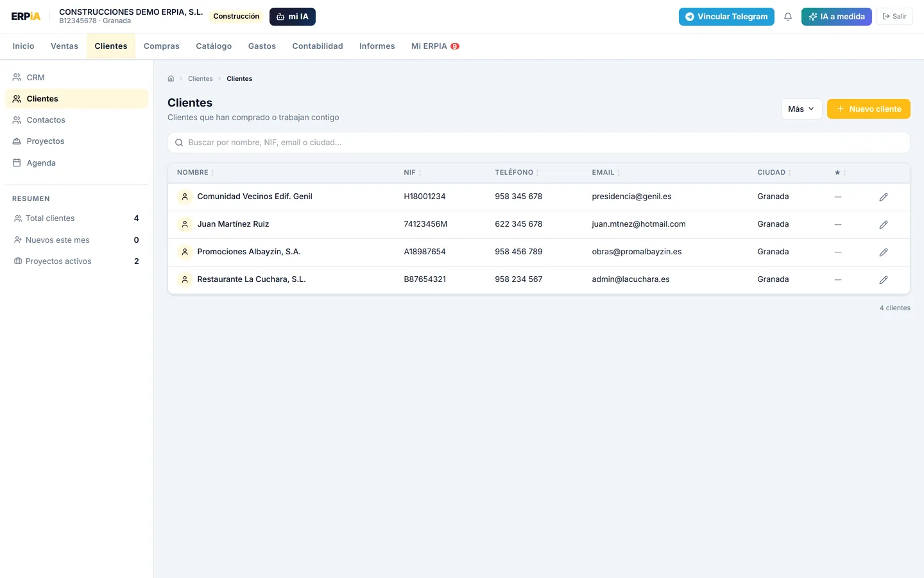Sort table by EMAIL column
Image resolution: width=924 pixels, height=578 pixels.
click(606, 173)
